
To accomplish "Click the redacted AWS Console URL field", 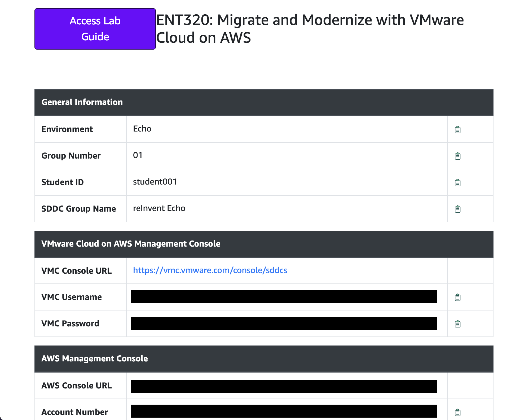I will [x=283, y=386].
